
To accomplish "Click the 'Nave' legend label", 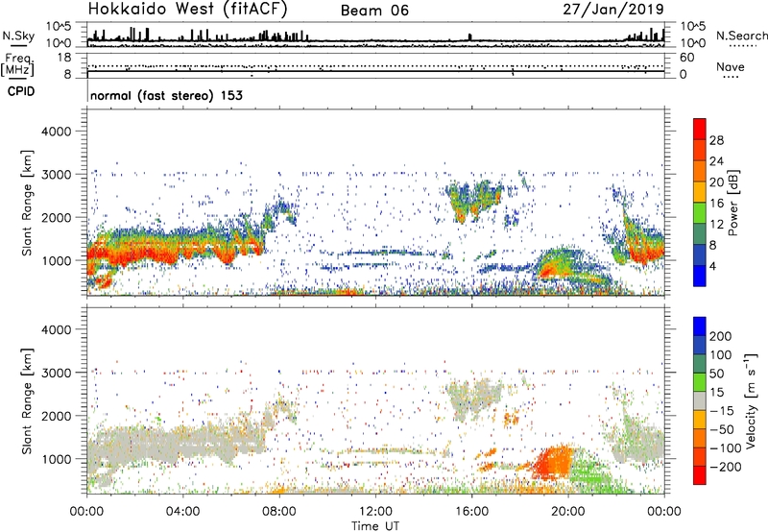I will point(731,66).
